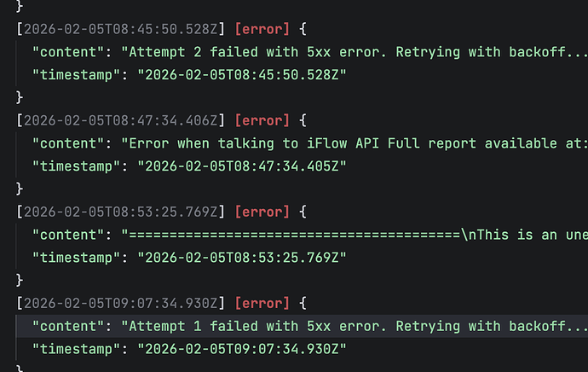Select the "Attempt 1 failed with 5xx error" message
Image resolution: width=588 pixels, height=372 pixels.
click(354, 325)
